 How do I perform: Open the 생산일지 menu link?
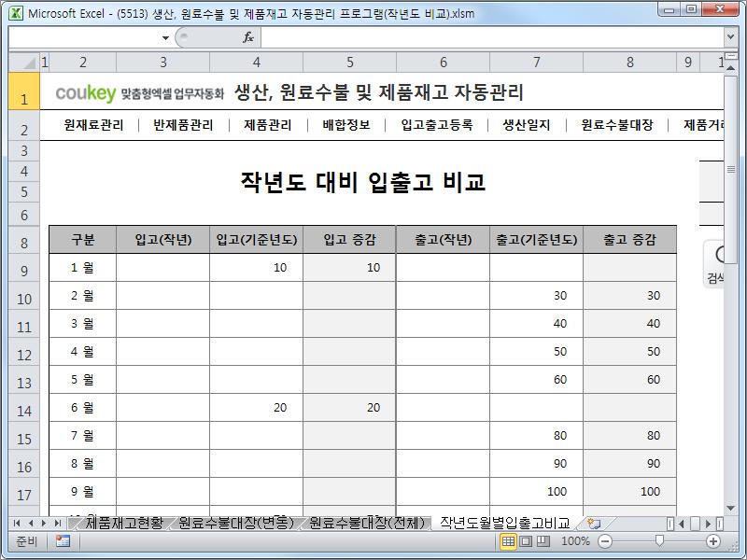tap(527, 125)
